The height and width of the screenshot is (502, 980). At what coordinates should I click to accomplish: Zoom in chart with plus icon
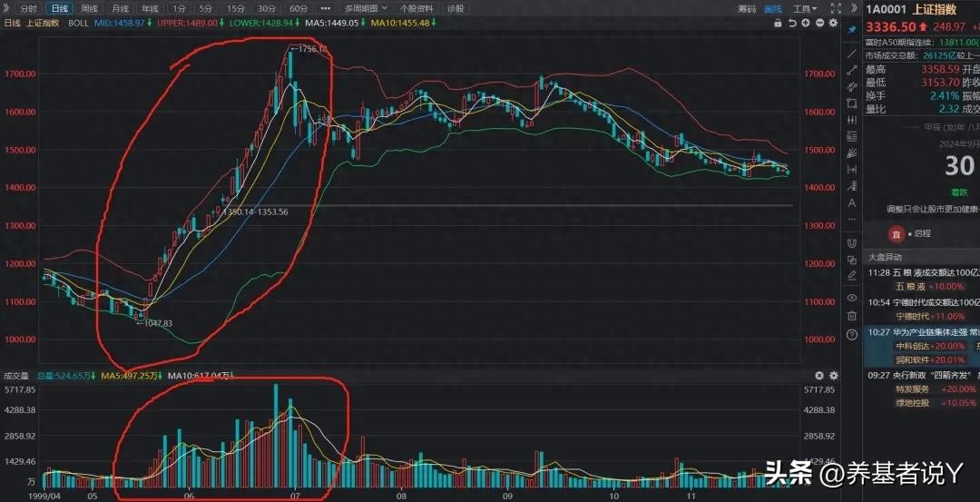[x=806, y=23]
